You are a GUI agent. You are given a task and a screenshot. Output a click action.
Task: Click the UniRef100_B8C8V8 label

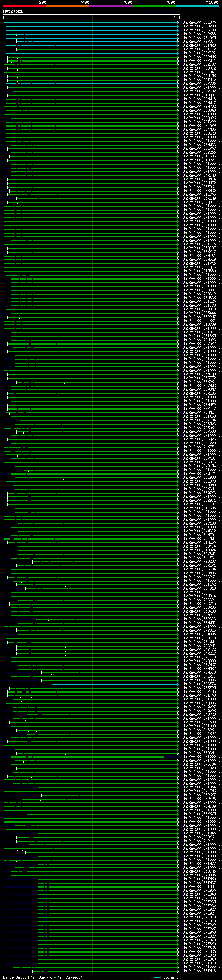[x=199, y=768]
